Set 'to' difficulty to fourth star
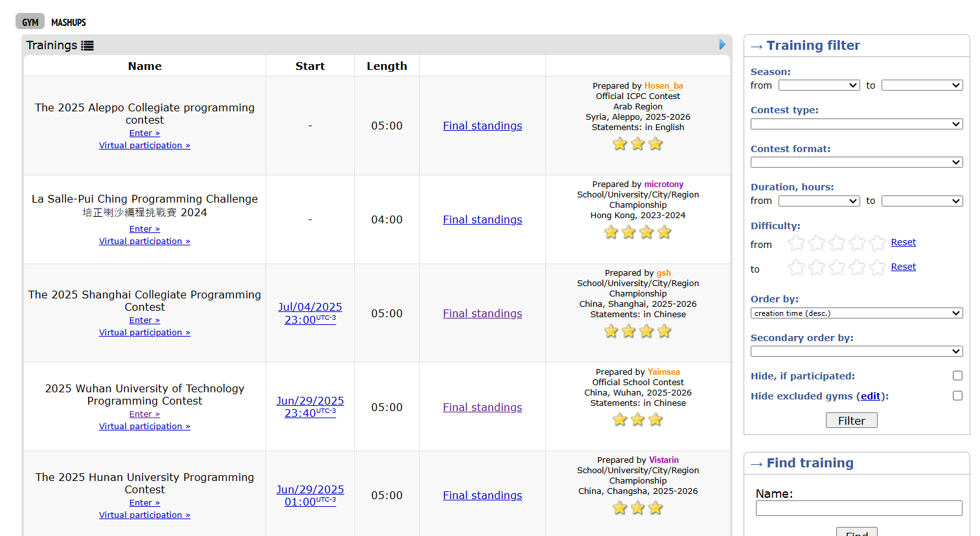The image size is (980, 536). (857, 267)
